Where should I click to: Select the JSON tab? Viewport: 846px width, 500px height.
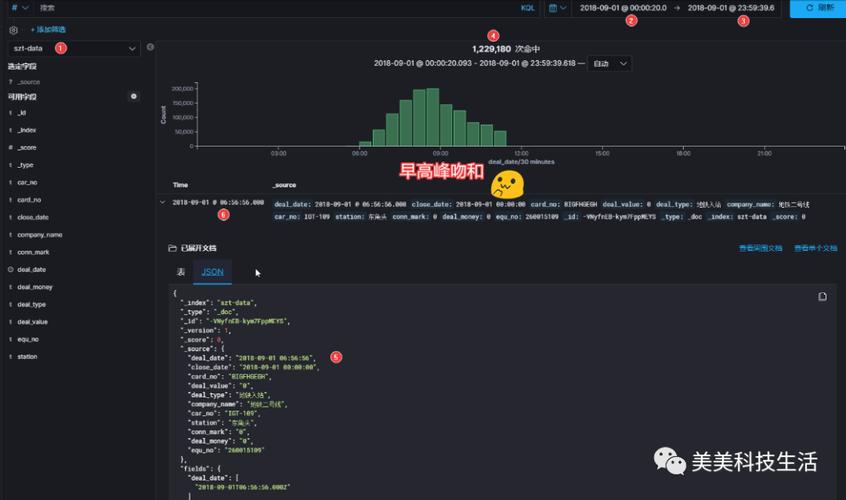[x=213, y=272]
